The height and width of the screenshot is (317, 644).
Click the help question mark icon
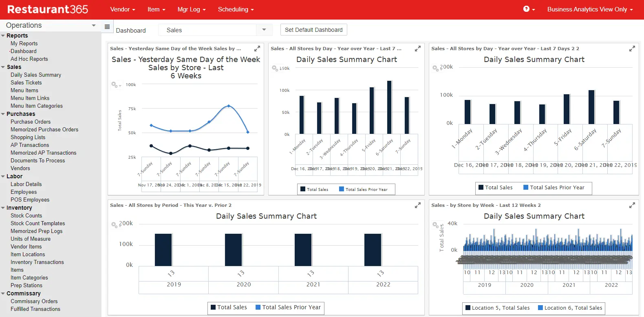click(526, 9)
